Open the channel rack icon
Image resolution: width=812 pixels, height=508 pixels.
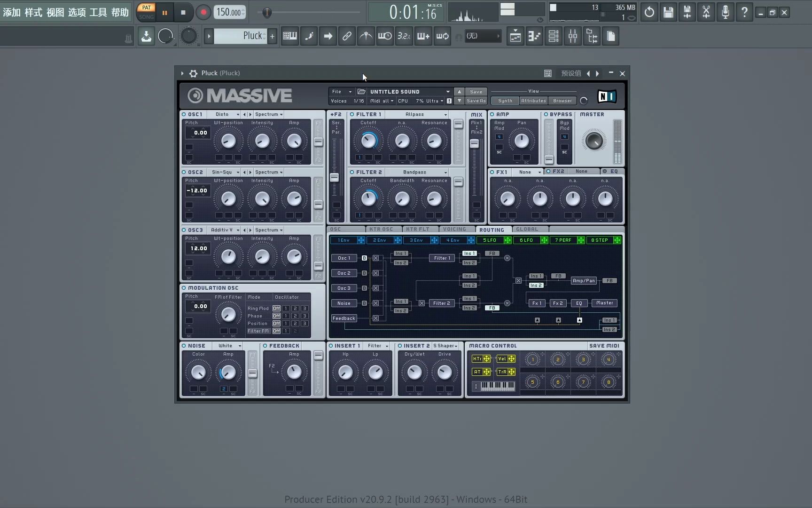[554, 36]
